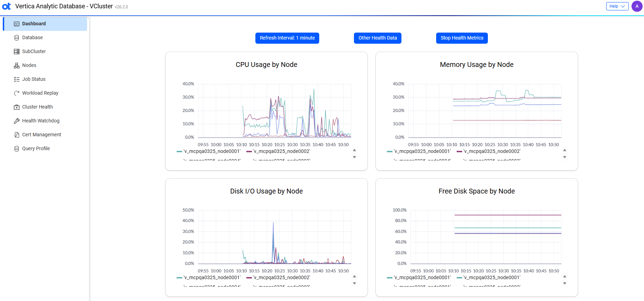Open the Nodes page
This screenshot has width=644, height=301.
45,65
